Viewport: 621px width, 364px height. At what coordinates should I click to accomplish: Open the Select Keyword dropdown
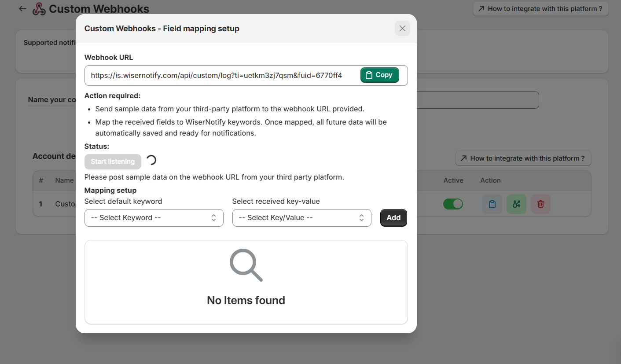(154, 217)
